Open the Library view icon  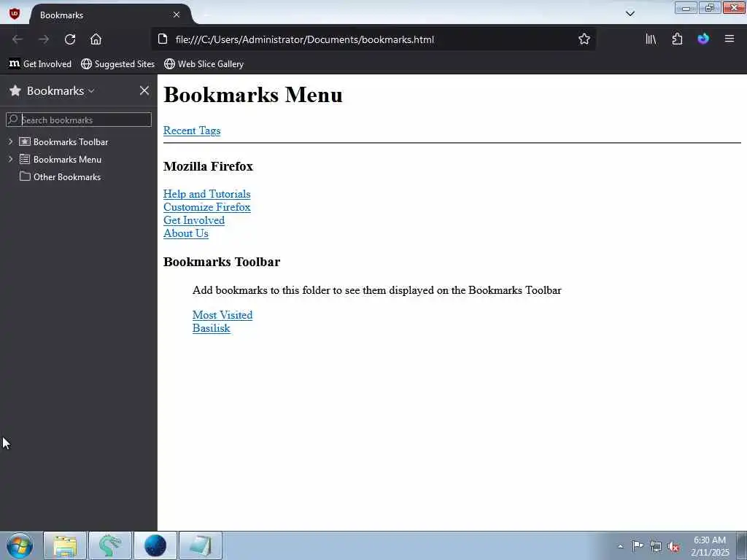point(651,39)
